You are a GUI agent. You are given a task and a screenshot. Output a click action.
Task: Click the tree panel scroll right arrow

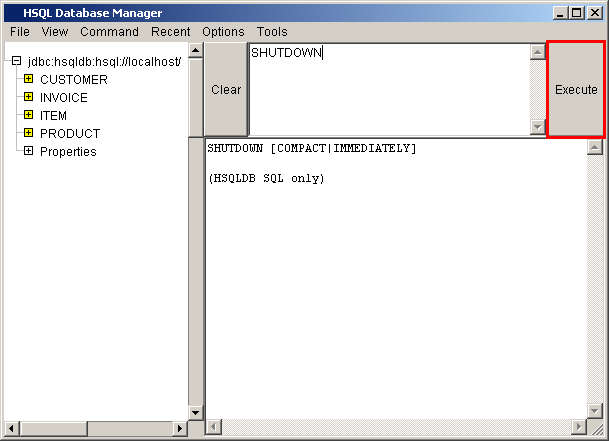pos(180,428)
